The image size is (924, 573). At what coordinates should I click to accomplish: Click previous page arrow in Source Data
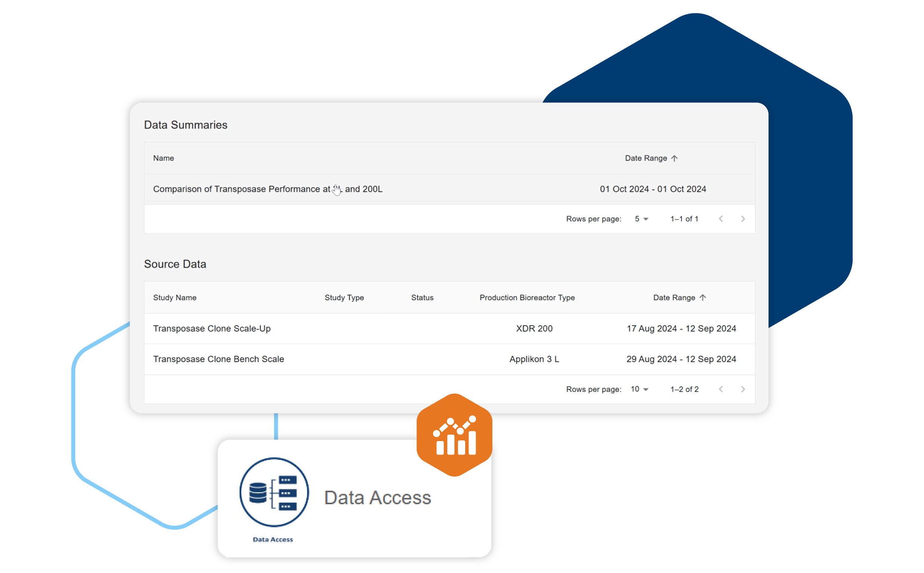pyautogui.click(x=721, y=389)
